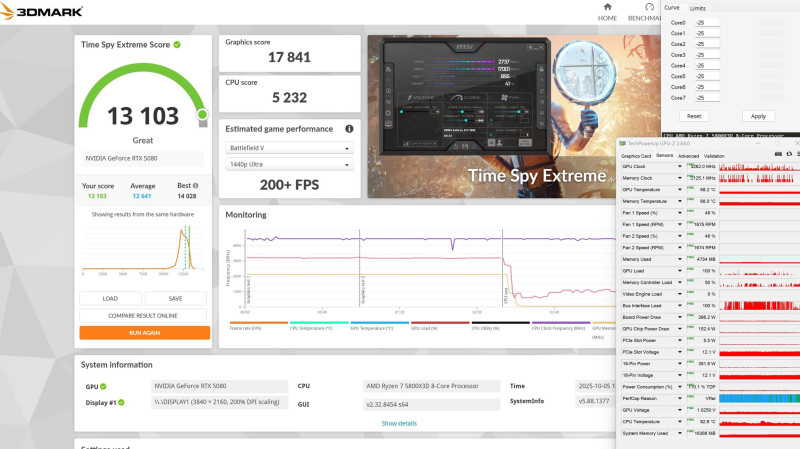Toggle the CPU Clock Frequency purple legend
The width and height of the screenshot is (800, 449).
pos(561,326)
